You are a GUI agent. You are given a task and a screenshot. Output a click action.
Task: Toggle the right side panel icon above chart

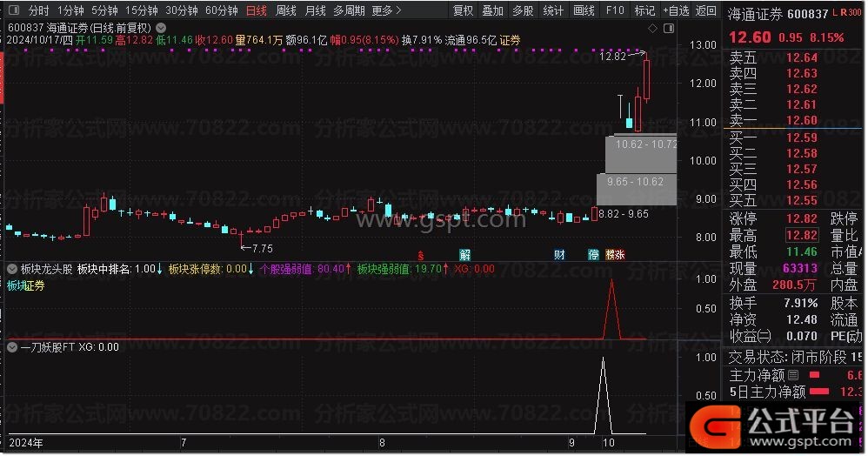click(669, 28)
